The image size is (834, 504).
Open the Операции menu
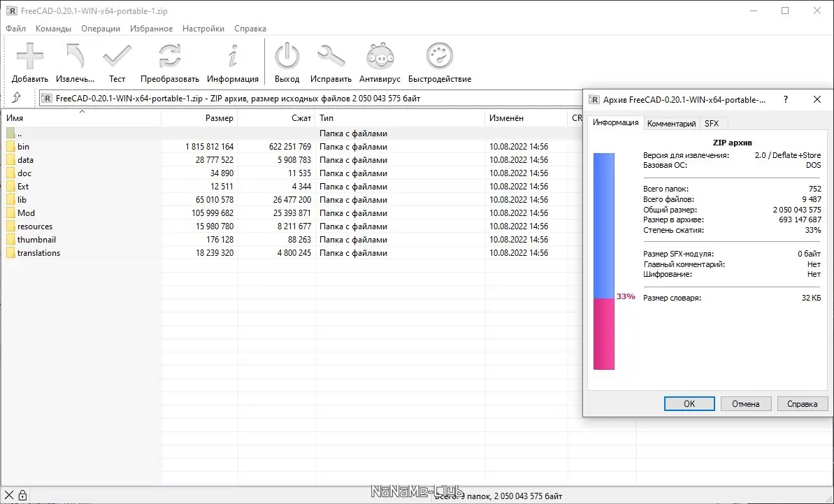point(101,29)
